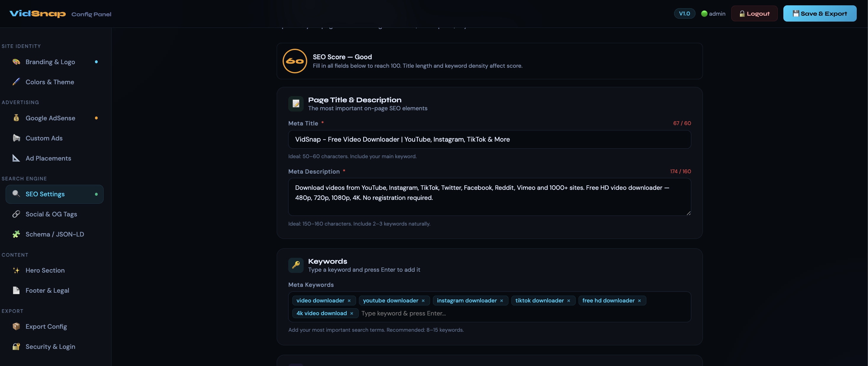Click the SEO score 60 circle
This screenshot has width=868, height=366.
tap(295, 61)
